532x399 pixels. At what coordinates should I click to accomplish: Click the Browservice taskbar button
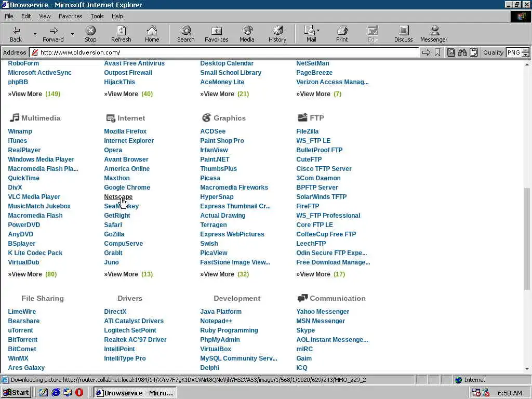[135, 393]
